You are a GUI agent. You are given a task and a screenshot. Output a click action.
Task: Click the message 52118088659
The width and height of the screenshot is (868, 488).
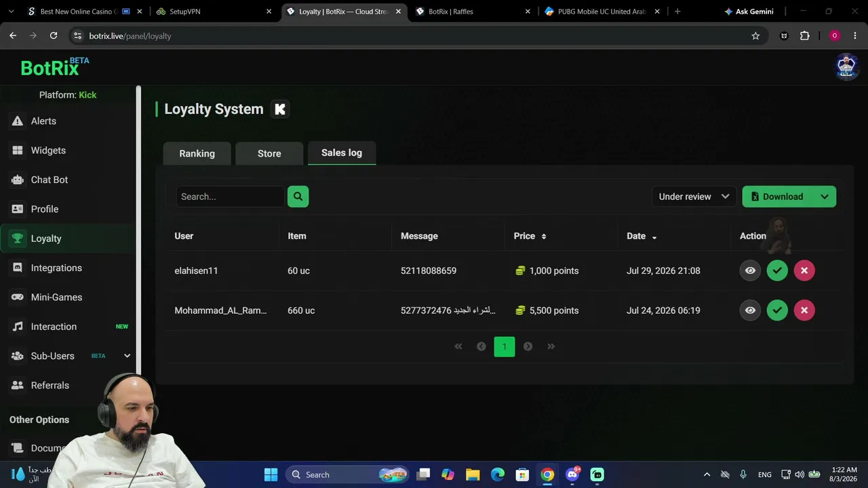[429, 270]
